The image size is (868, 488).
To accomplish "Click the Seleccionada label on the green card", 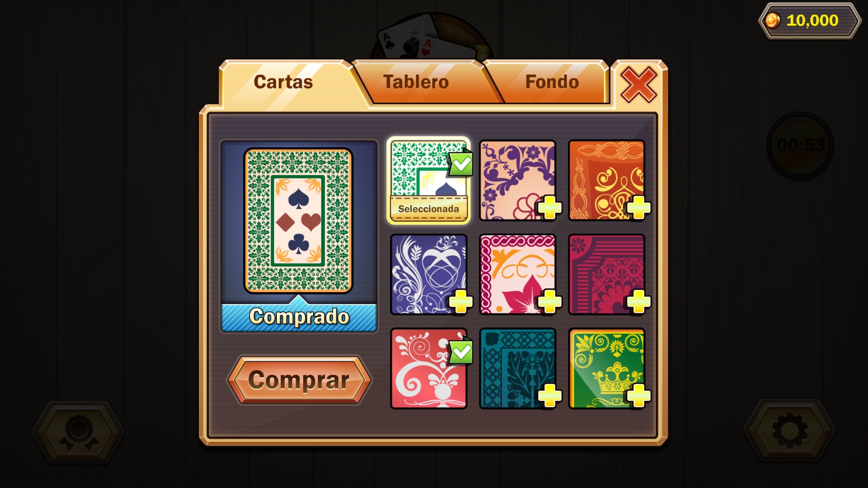I will (429, 209).
